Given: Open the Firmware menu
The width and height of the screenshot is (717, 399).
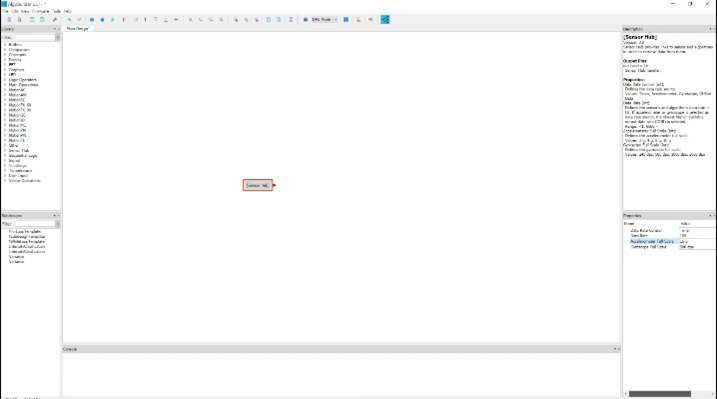Looking at the screenshot, I should [40, 11].
